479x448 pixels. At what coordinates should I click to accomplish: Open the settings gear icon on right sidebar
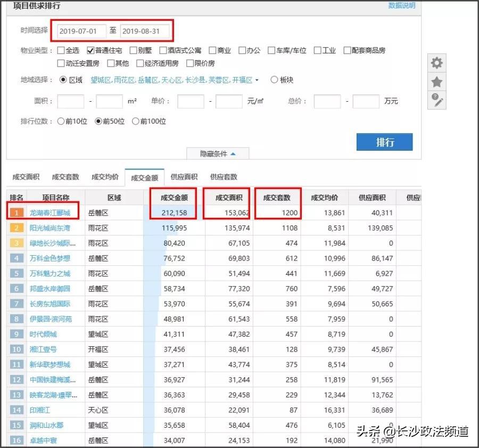[x=436, y=62]
